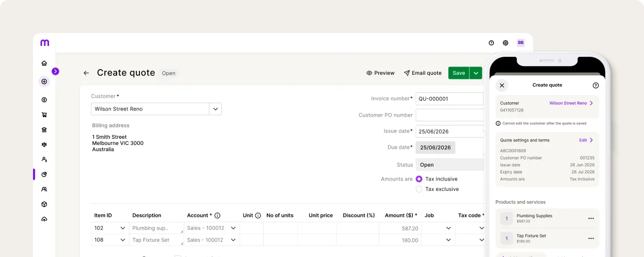The height and width of the screenshot is (257, 644).
Task: Go to the Home dashboard icon
Action: click(44, 63)
